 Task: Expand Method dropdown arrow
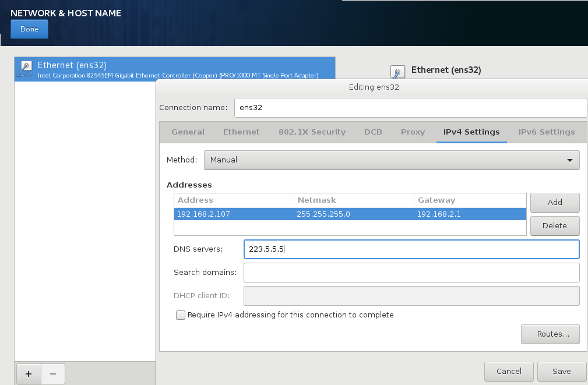569,160
